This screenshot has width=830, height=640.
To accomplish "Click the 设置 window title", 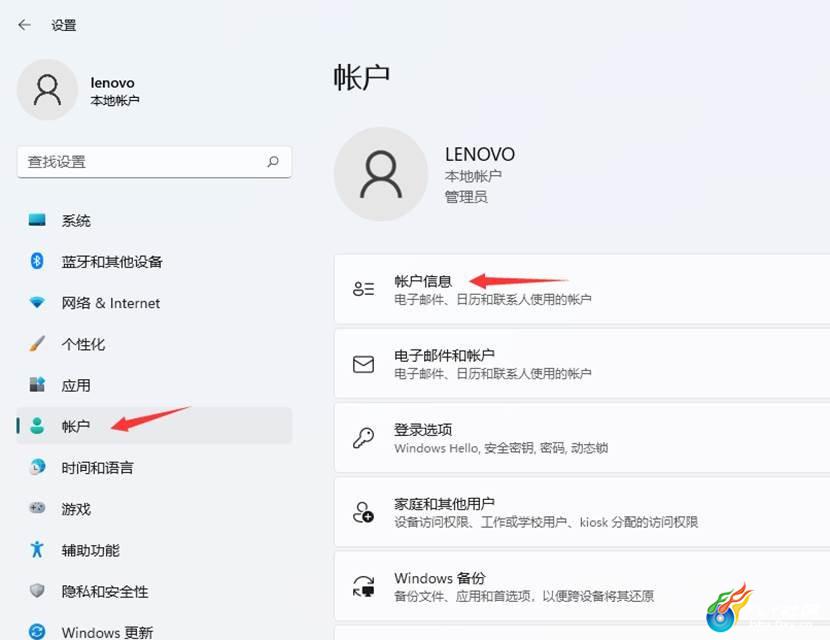I will [x=64, y=25].
